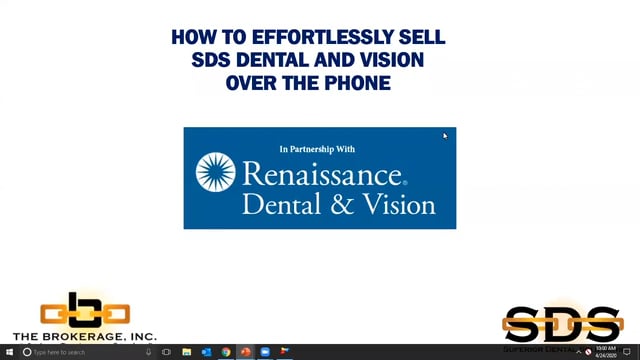Switch to Google Chrome in the taskbar

pos(226,352)
